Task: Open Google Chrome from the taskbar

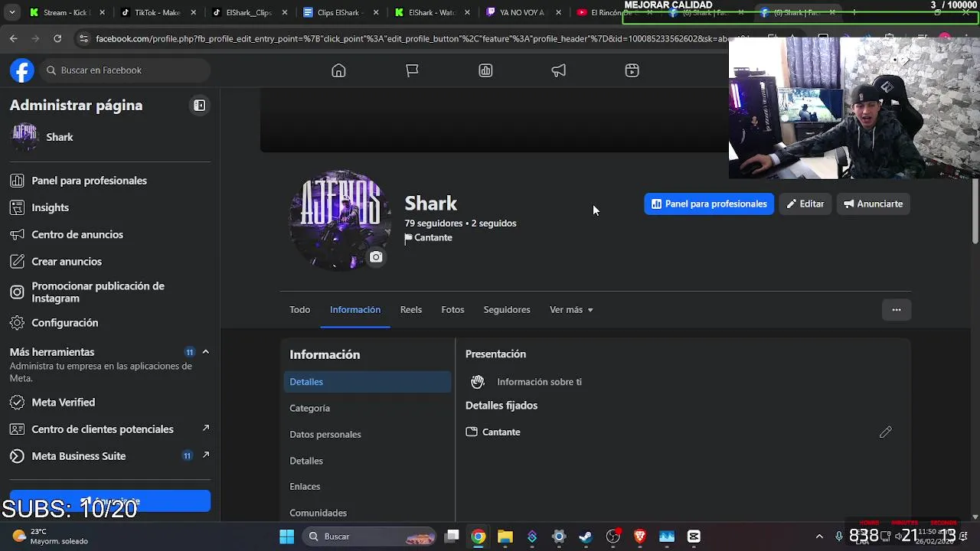Action: [x=479, y=536]
